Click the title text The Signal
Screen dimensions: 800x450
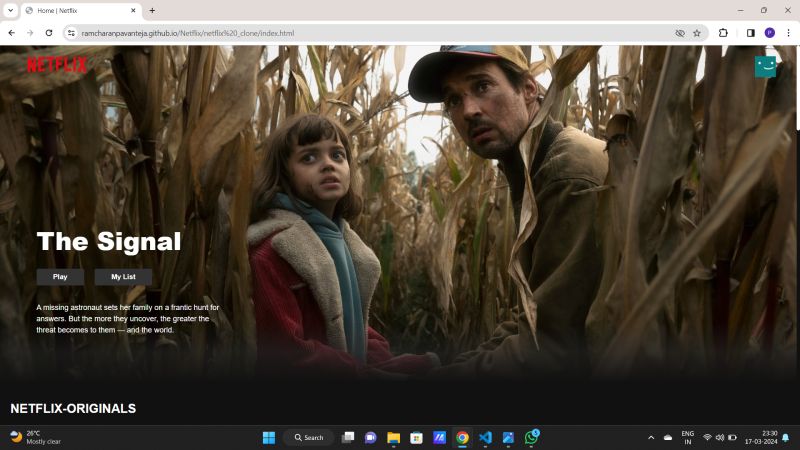click(109, 241)
